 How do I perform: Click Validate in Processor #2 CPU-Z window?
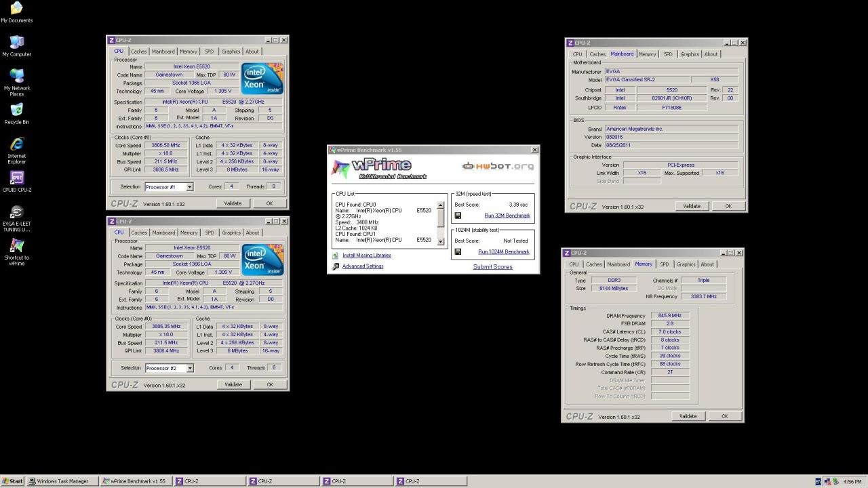(x=233, y=384)
